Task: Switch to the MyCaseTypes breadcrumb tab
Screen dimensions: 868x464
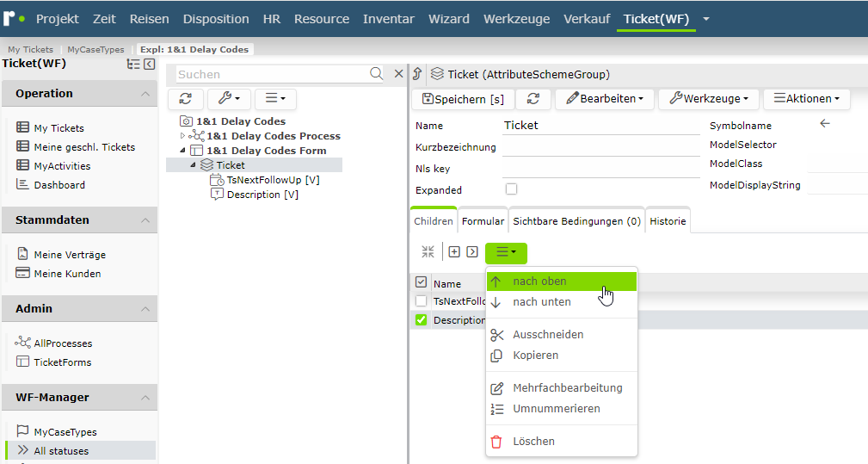Action: point(95,49)
